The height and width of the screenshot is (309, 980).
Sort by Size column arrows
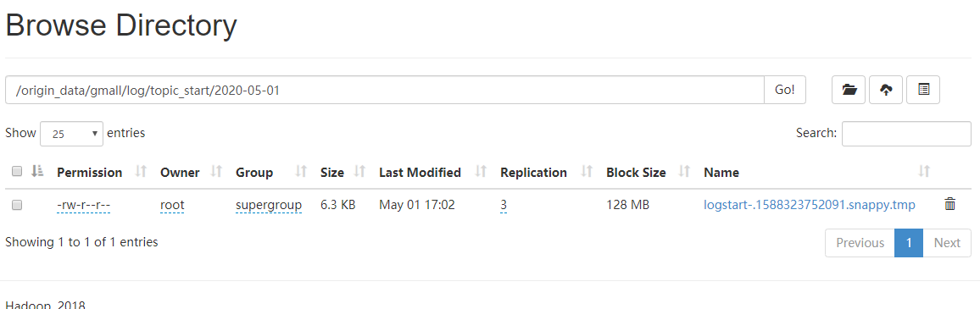(360, 172)
